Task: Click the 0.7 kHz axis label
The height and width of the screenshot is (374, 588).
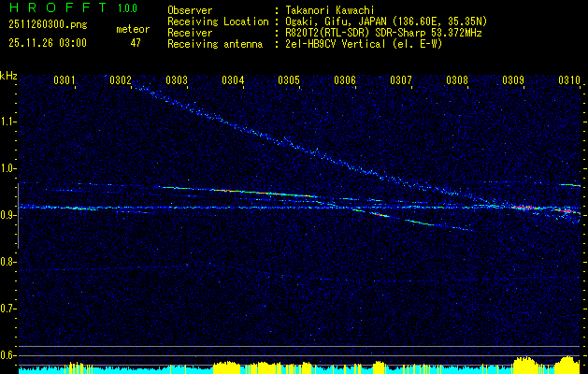Action: [7, 309]
